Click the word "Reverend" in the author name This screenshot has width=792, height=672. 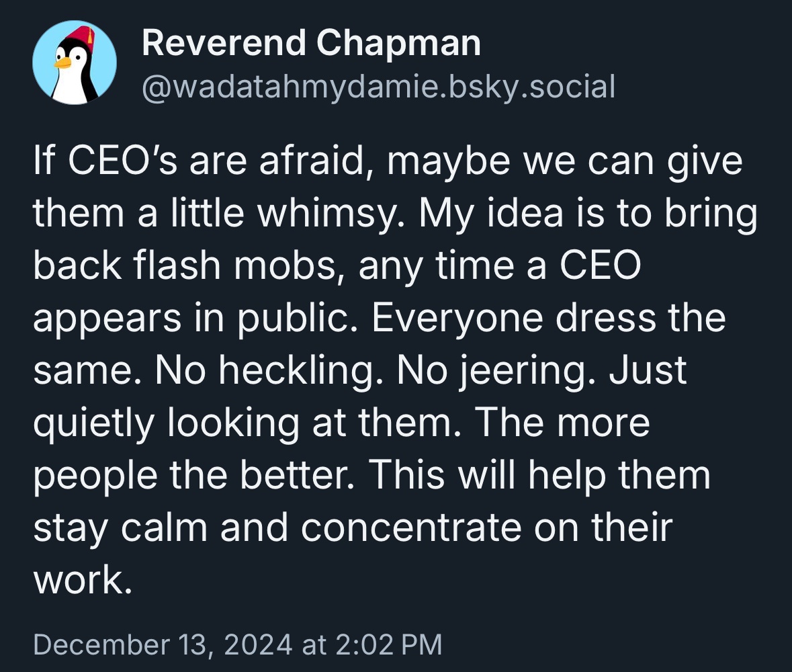click(x=224, y=42)
